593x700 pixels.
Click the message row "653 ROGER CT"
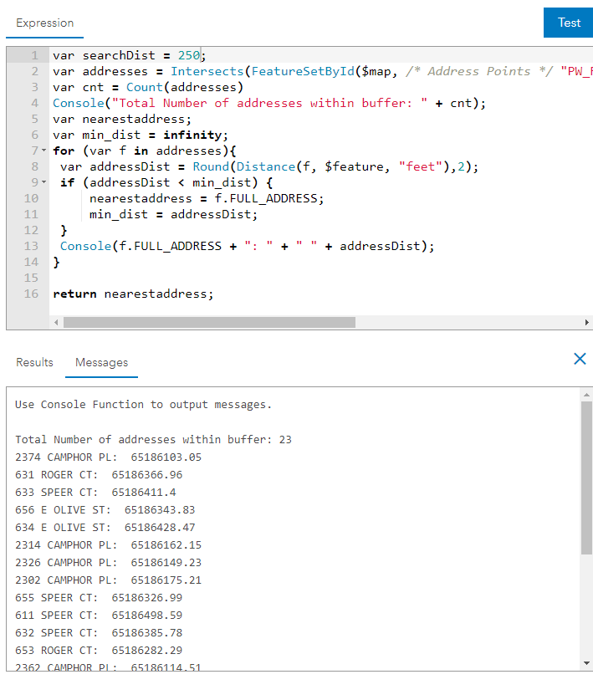pos(99,651)
